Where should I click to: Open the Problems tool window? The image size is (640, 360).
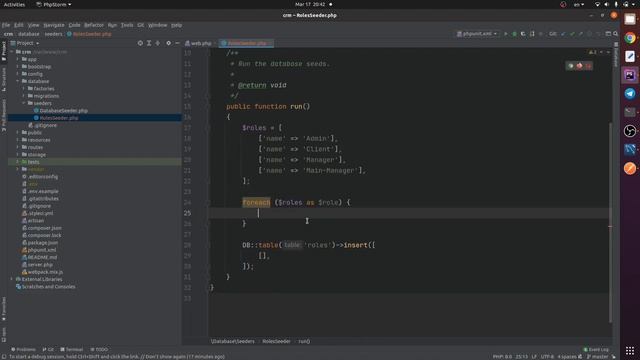tap(23, 349)
